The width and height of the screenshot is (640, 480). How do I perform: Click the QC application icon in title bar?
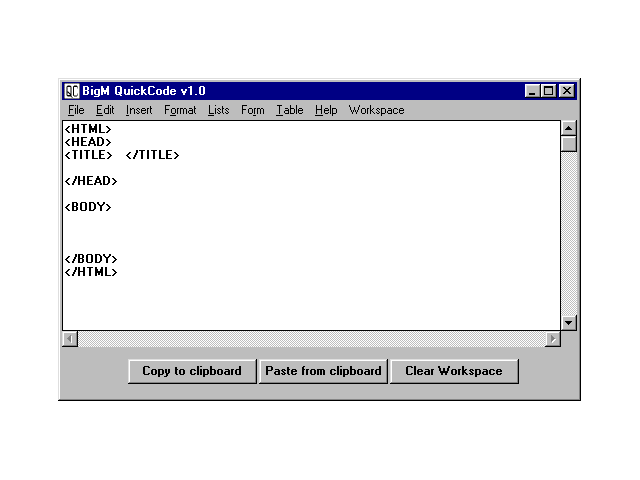point(72,91)
